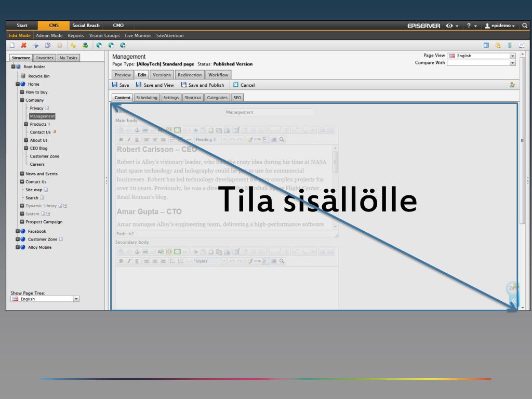Click the Cancel button
The image size is (532, 399).
coord(244,85)
